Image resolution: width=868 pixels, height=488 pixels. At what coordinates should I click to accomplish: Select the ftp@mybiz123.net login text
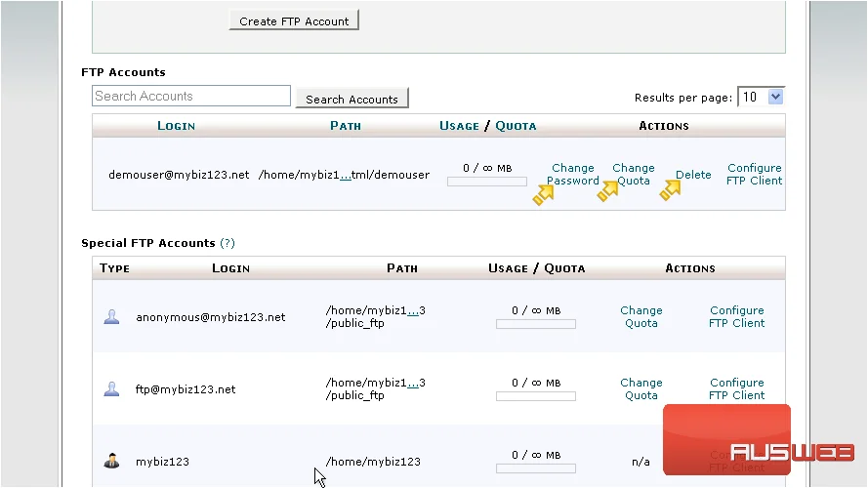186,389
